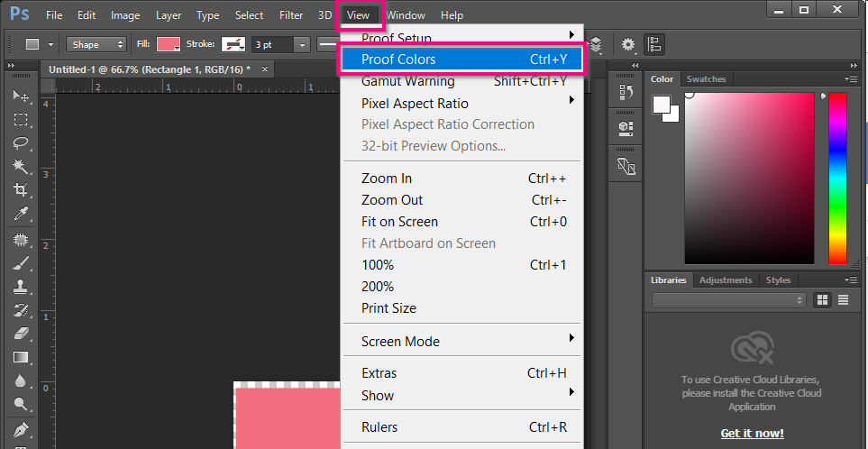Open the Libraries panel flyout menu
868x449 pixels.
point(853,280)
